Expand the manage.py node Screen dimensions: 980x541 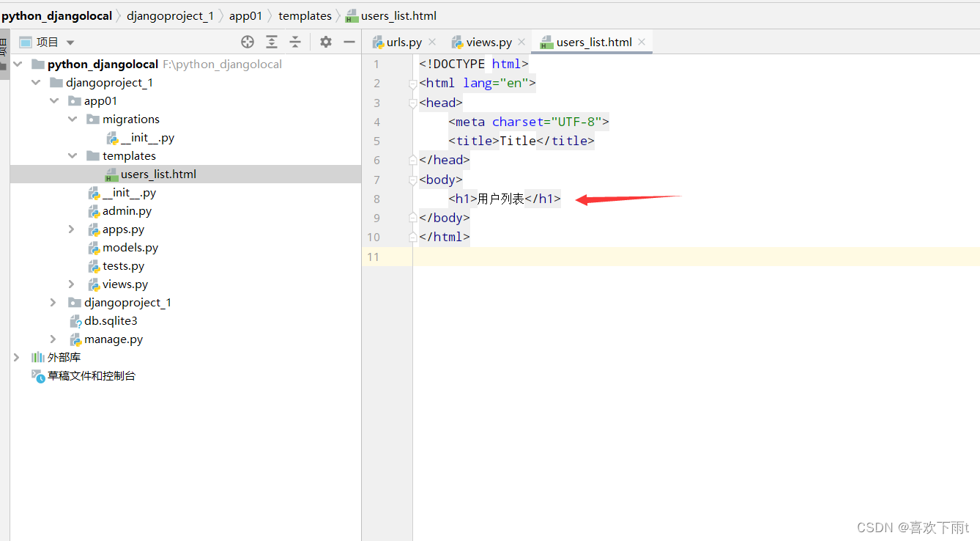click(53, 339)
